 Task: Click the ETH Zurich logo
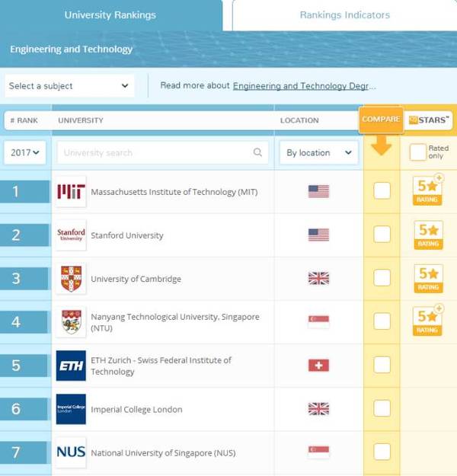click(71, 366)
